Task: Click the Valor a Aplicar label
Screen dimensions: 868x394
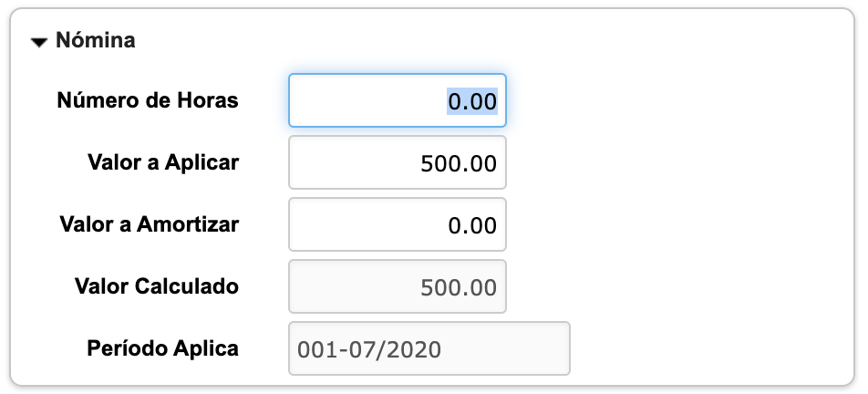Action: click(x=163, y=162)
